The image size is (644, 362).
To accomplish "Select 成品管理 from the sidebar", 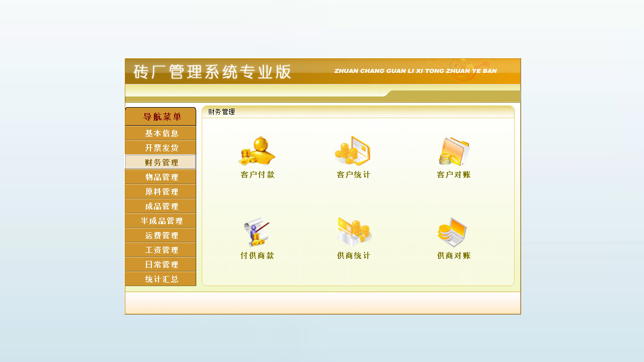I will click(160, 206).
